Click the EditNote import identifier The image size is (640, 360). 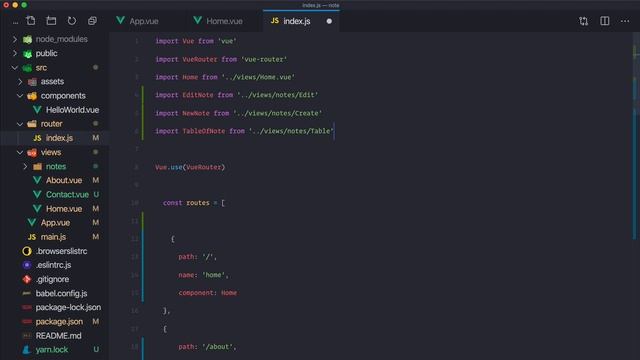[x=198, y=95]
